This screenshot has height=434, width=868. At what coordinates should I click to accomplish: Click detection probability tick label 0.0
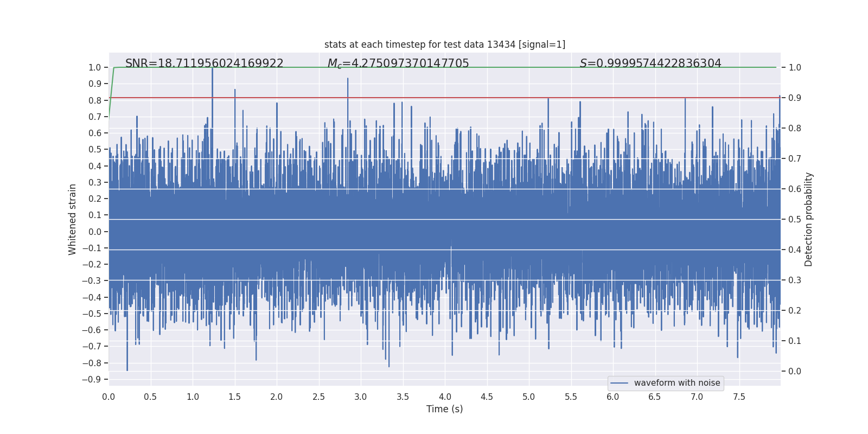click(x=795, y=372)
